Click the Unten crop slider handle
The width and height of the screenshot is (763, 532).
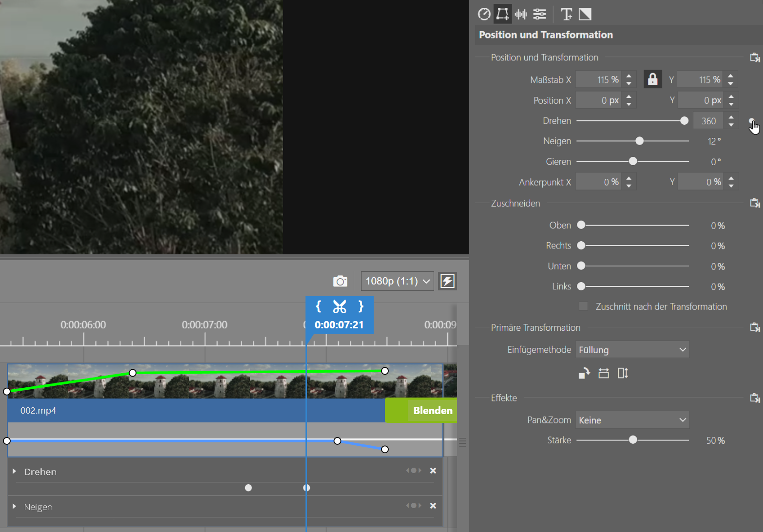click(x=581, y=266)
